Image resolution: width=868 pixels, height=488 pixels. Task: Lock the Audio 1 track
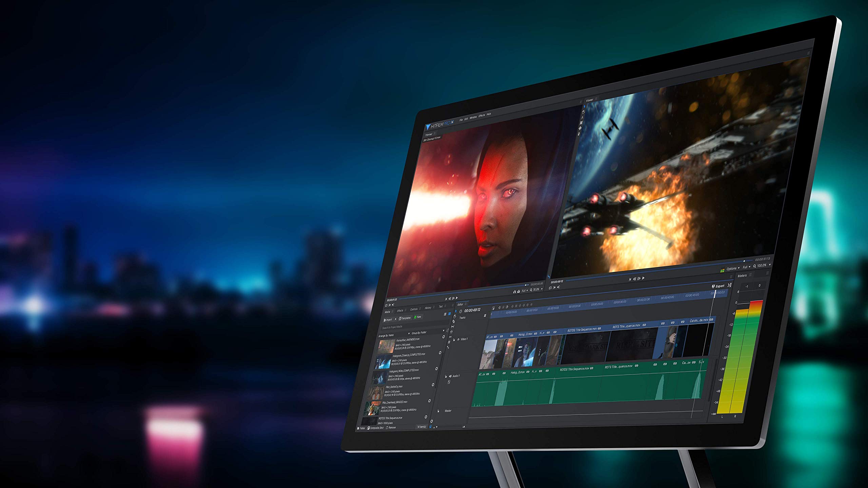click(x=446, y=377)
